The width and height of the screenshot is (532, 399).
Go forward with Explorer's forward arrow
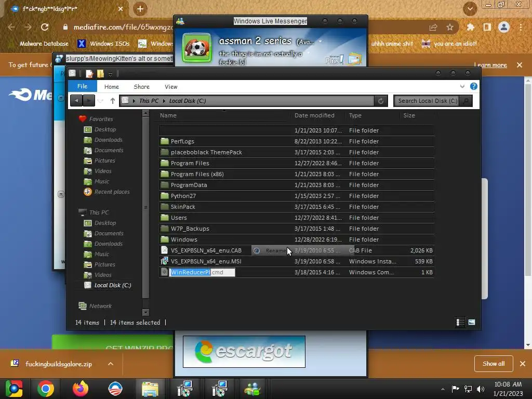point(89,101)
